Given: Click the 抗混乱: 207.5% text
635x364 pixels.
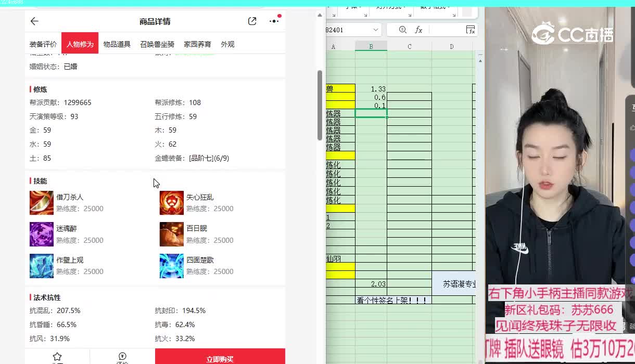Looking at the screenshot, I should tap(55, 310).
